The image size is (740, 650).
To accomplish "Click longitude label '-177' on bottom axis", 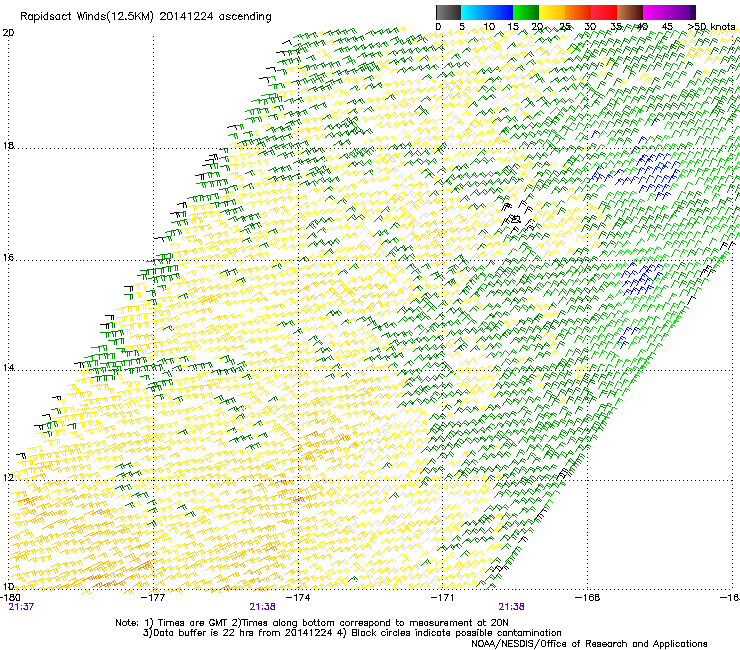I will tap(153, 598).
